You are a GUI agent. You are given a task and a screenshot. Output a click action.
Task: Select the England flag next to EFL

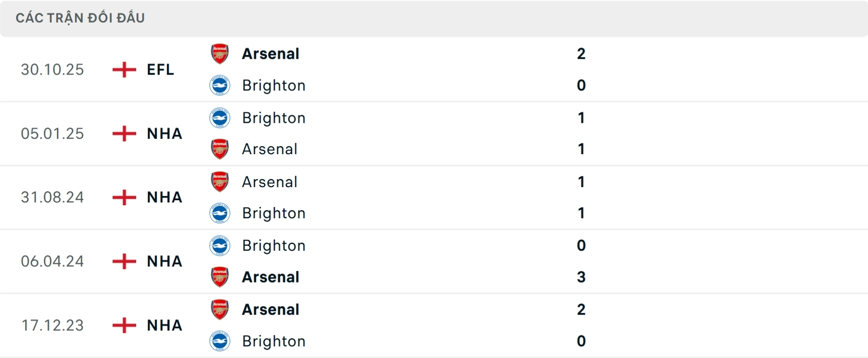(123, 70)
